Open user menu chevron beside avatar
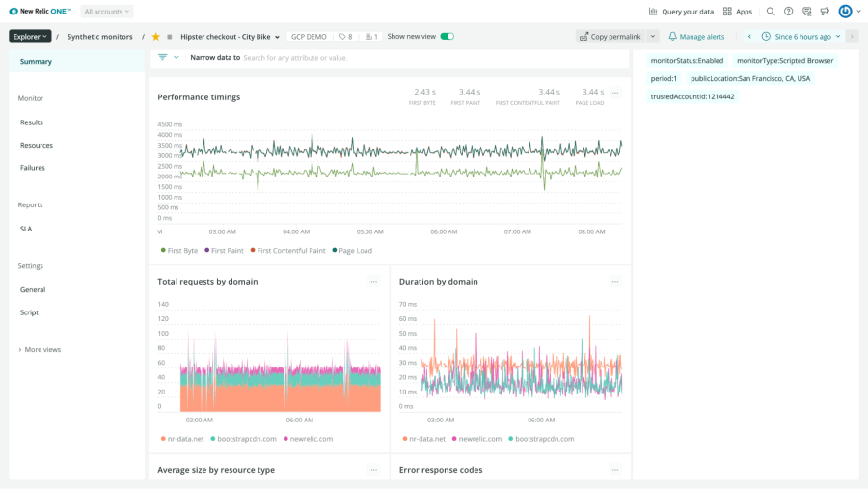This screenshot has height=489, width=868. click(858, 11)
